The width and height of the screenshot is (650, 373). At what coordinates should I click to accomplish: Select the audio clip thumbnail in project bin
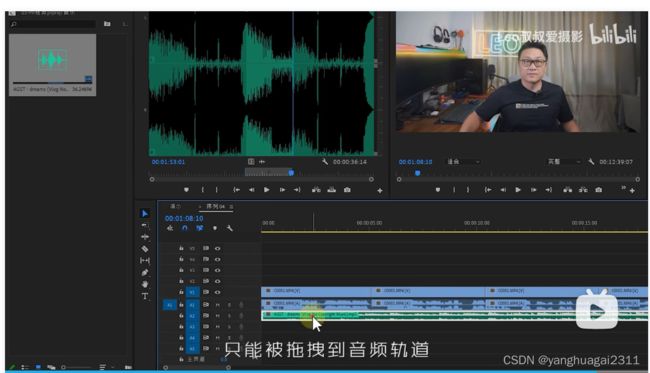pos(53,65)
